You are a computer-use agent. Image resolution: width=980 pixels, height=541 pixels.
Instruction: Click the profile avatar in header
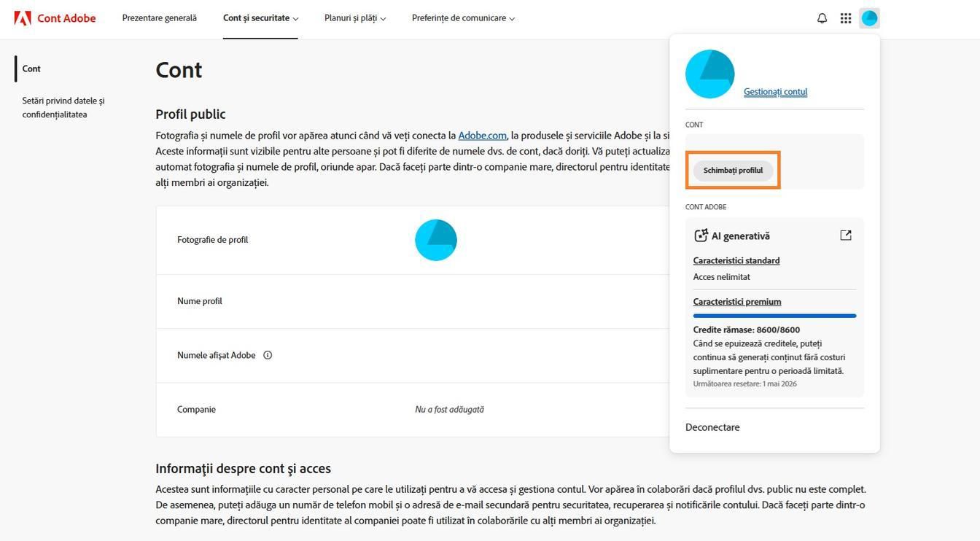tap(869, 18)
